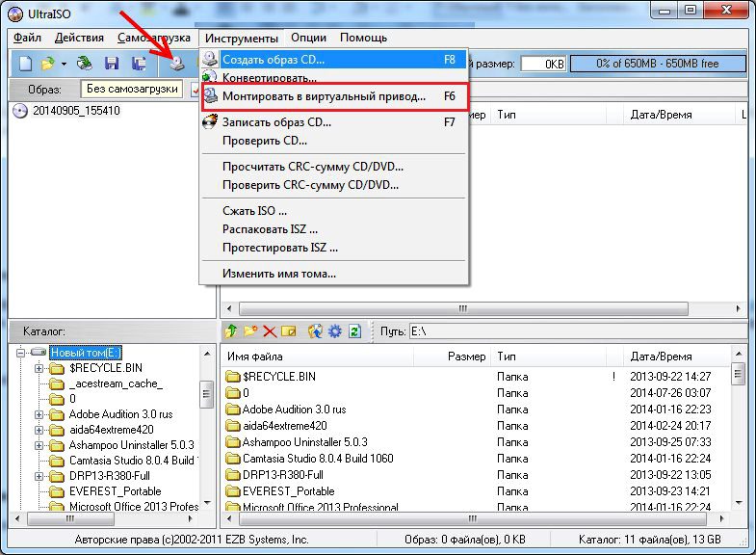Click the total size 0KB field

click(543, 65)
